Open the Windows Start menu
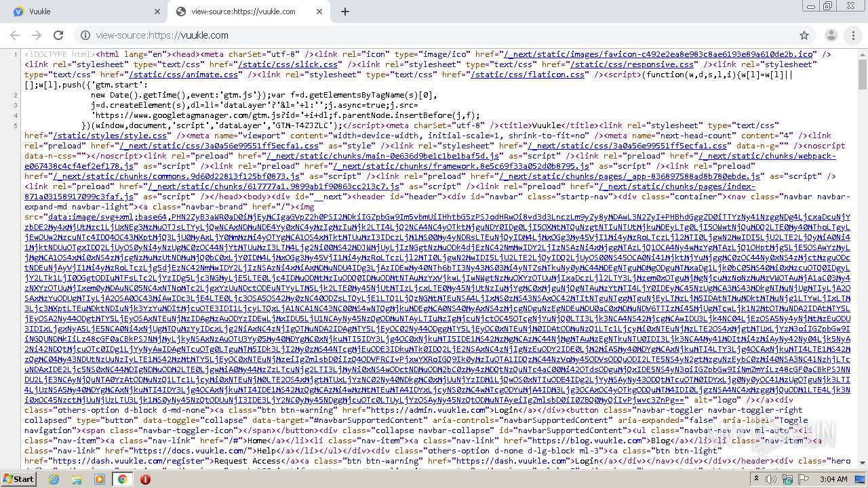 18,479
